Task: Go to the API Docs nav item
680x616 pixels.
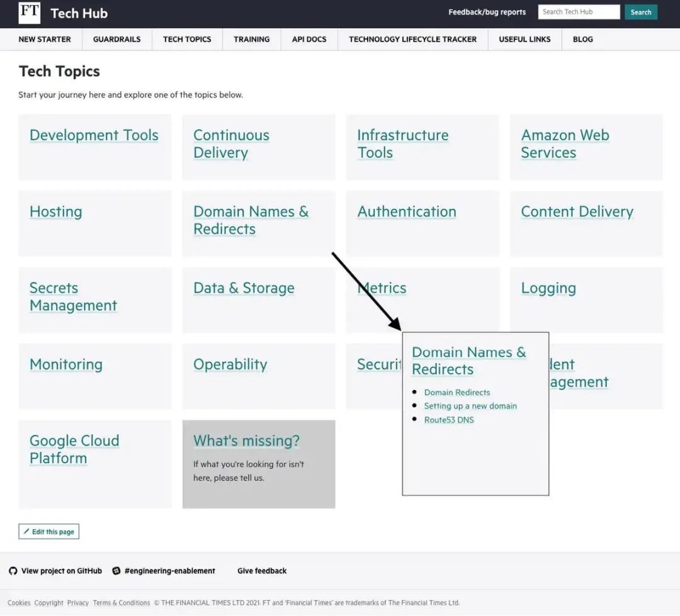Action: [x=309, y=39]
